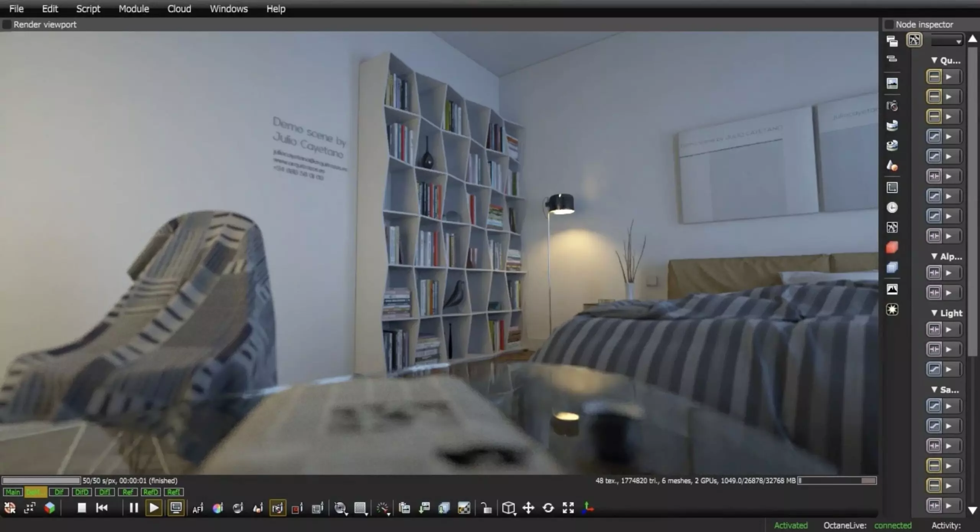Switch to the DifD render pass

click(82, 492)
